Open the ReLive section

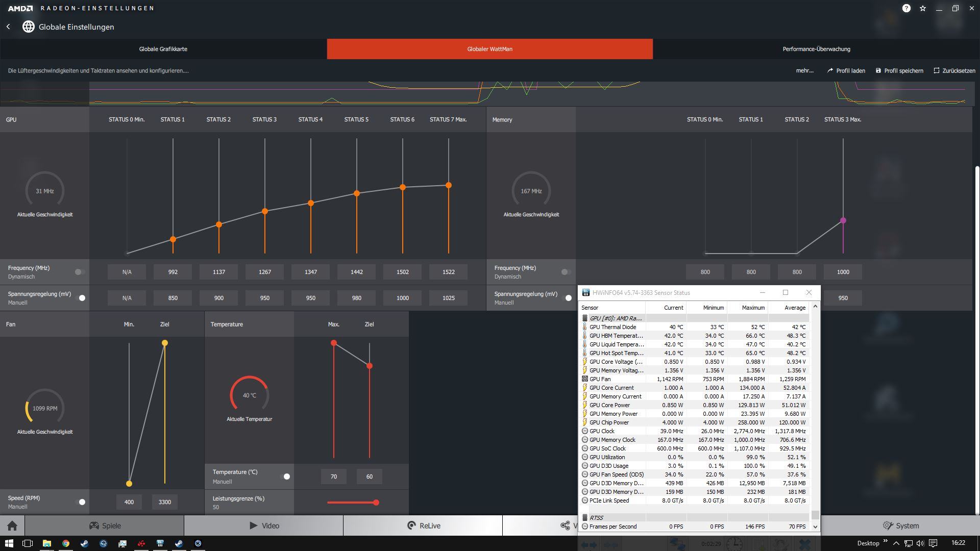pos(423,525)
